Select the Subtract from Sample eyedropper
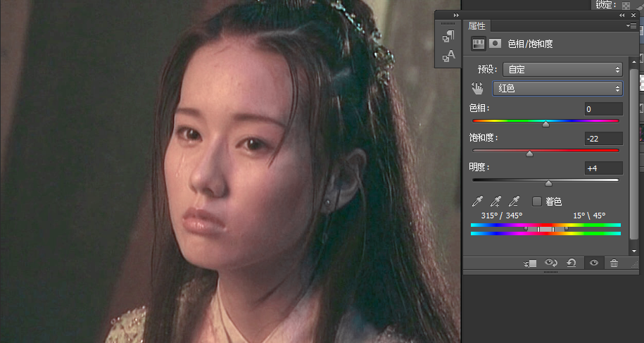The height and width of the screenshot is (343, 644). [514, 201]
